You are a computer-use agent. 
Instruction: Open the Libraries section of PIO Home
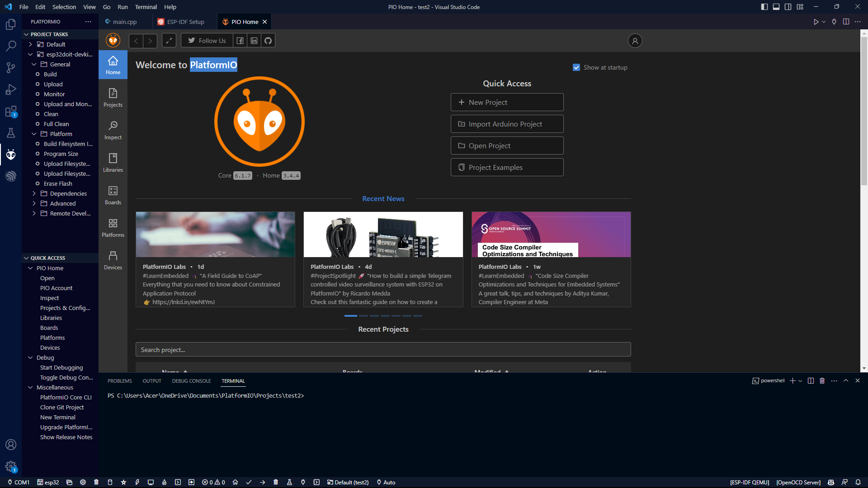(113, 162)
